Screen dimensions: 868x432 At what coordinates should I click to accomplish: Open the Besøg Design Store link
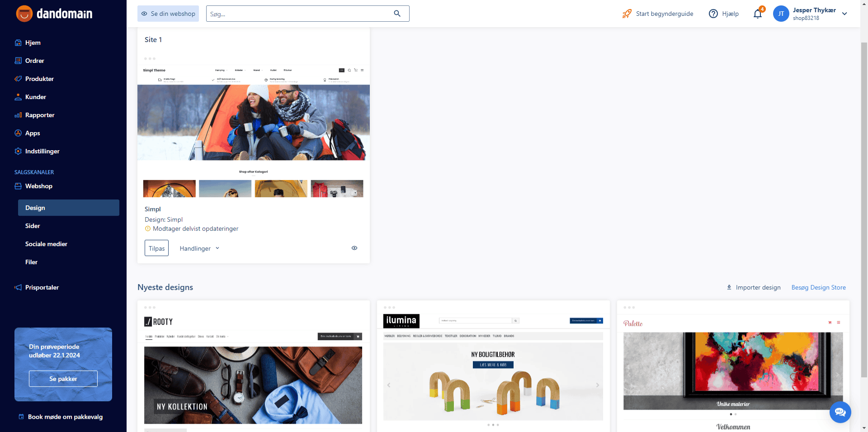click(x=818, y=287)
